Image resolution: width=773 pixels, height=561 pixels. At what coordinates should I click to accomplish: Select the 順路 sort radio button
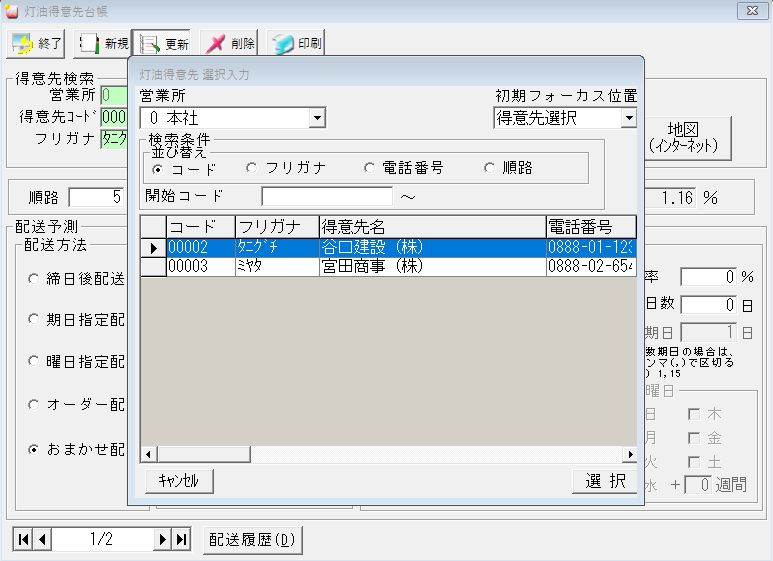click(x=489, y=168)
